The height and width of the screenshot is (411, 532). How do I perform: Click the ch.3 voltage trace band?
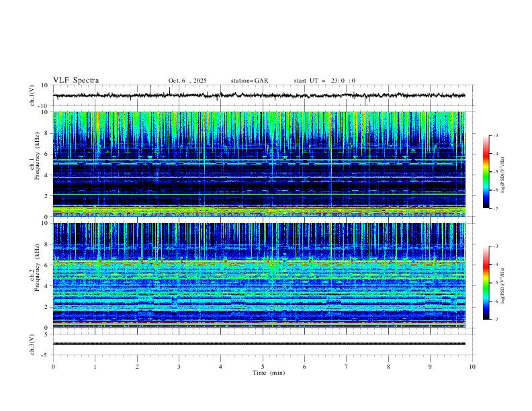click(259, 344)
